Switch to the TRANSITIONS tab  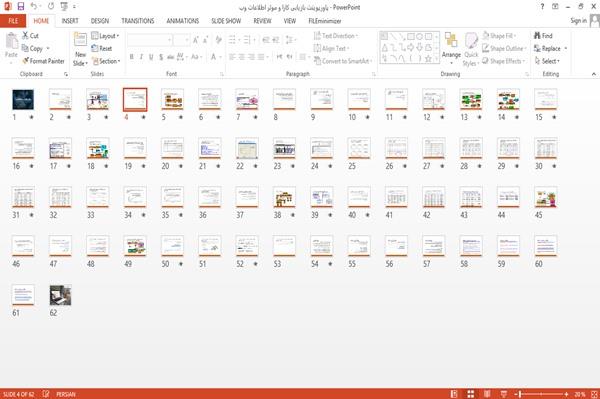click(138, 21)
